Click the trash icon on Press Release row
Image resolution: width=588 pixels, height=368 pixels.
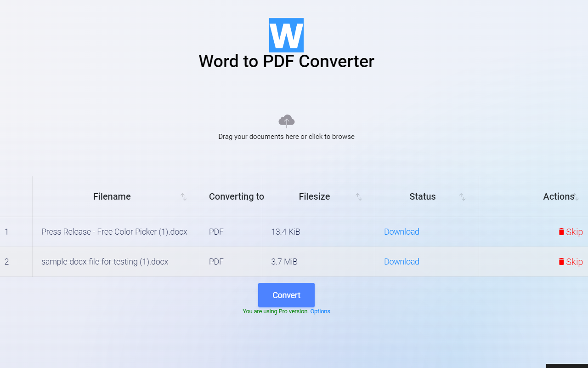560,232
